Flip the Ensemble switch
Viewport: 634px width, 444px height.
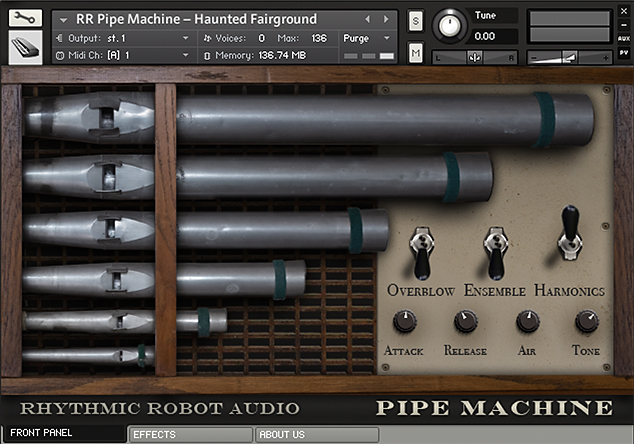(x=496, y=253)
